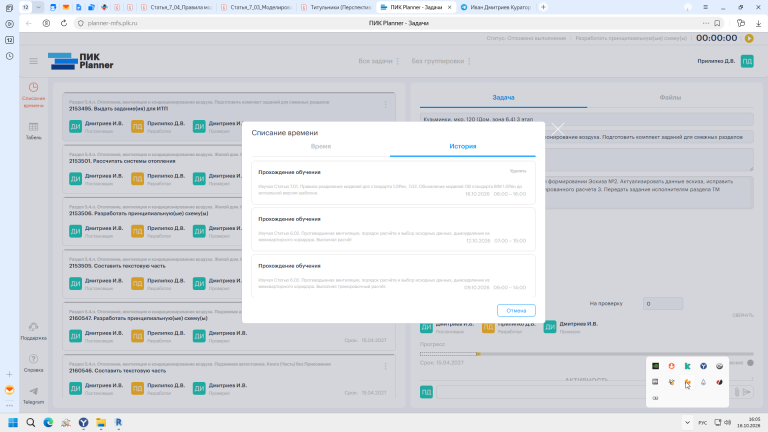
Task: Switch to the Статья_7_04_Правила browser tab
Action: (176, 7)
